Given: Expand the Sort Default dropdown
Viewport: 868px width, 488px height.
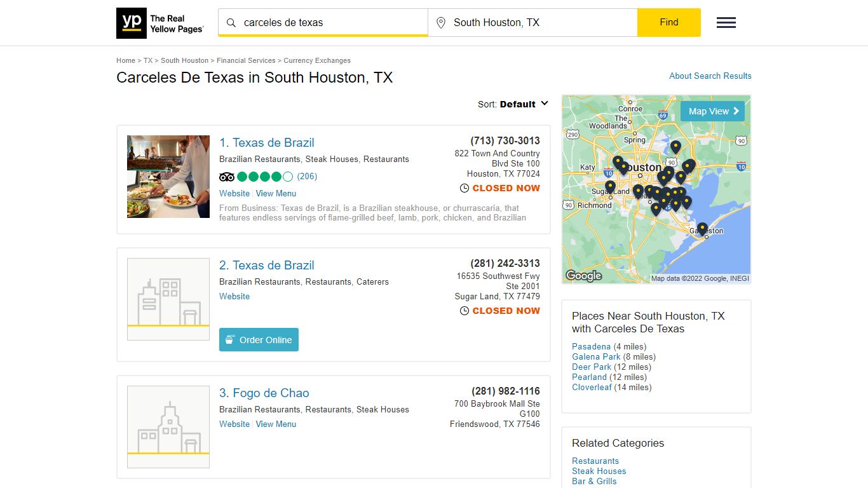Looking at the screenshot, I should (513, 104).
